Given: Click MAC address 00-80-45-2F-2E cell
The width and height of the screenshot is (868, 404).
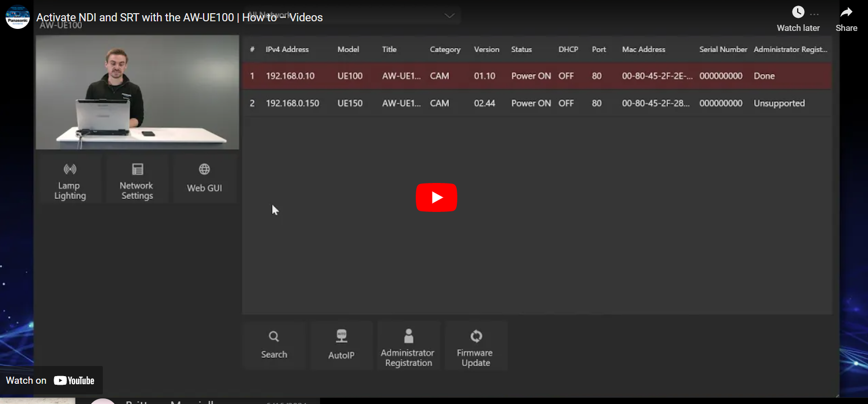Looking at the screenshot, I should pyautogui.click(x=657, y=76).
